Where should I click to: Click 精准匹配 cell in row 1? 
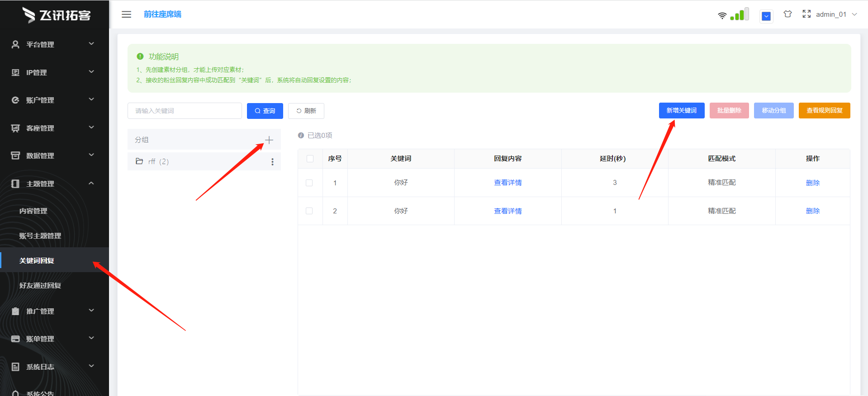click(x=722, y=183)
